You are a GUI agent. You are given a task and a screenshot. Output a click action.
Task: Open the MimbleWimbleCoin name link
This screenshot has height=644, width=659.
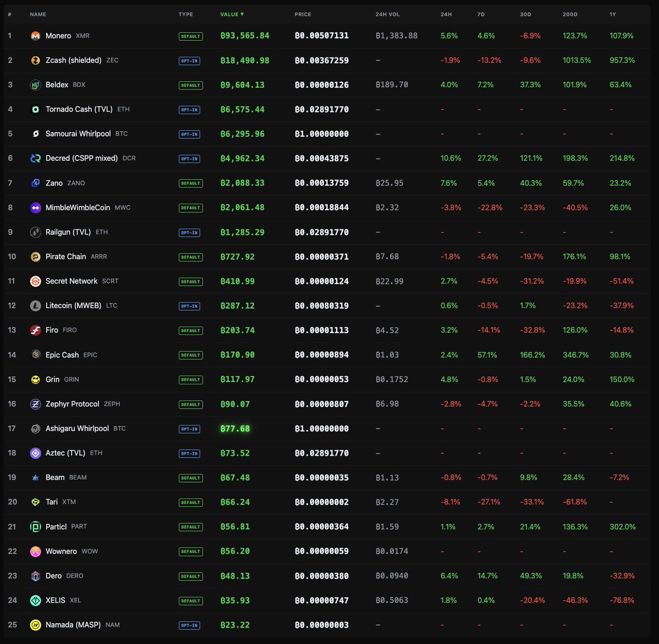[x=78, y=208]
